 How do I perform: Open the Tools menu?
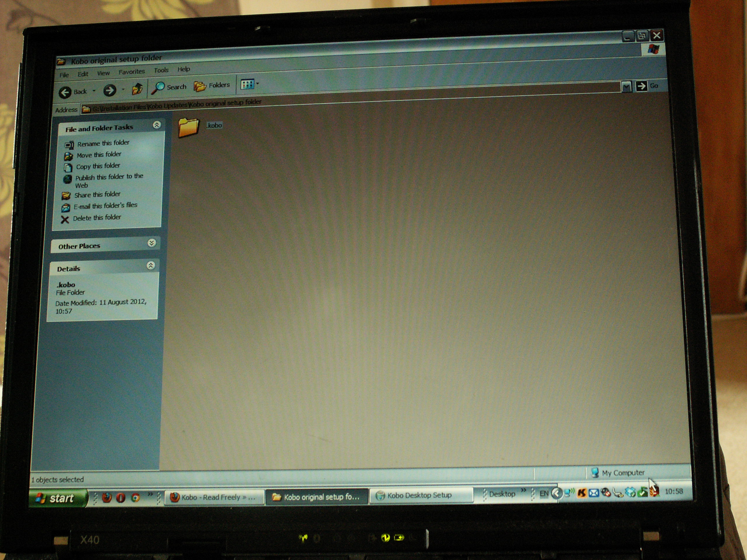pos(161,70)
